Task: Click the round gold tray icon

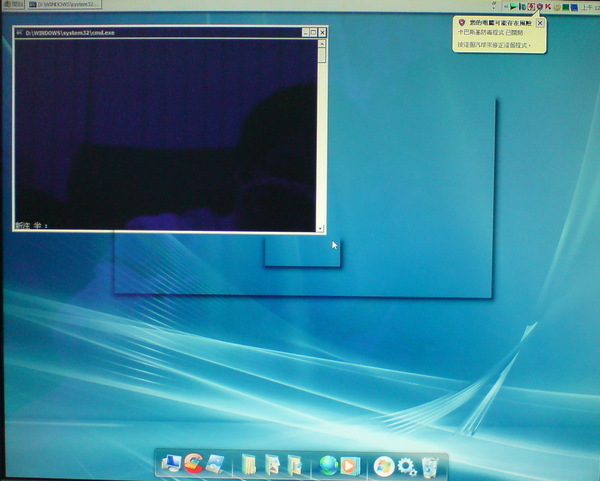Action: coord(557,7)
